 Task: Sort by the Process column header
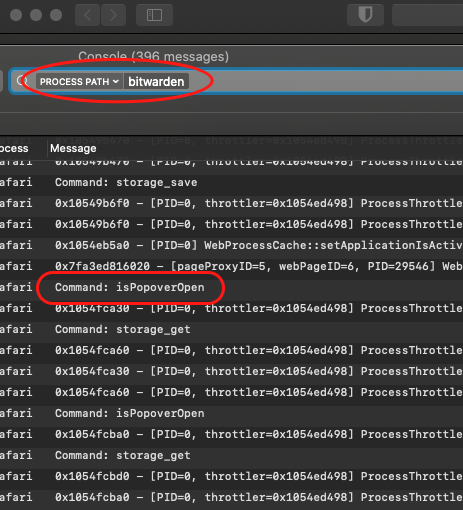[14, 148]
